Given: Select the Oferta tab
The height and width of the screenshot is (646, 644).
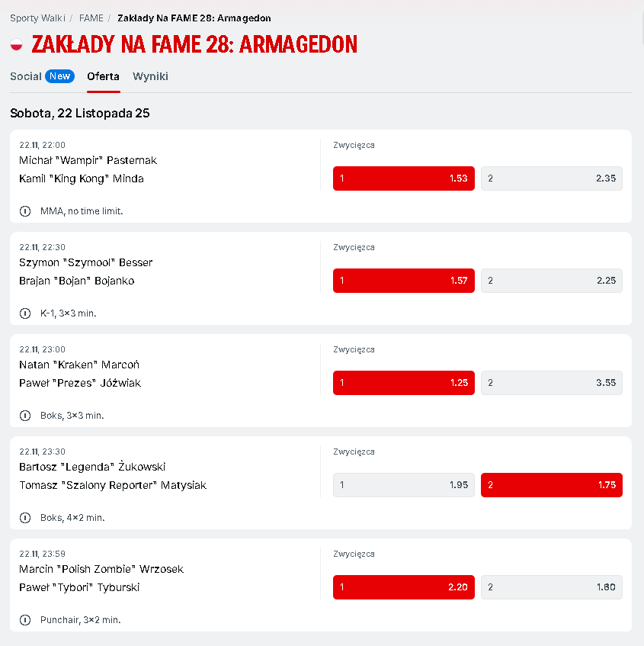Looking at the screenshot, I should click(103, 76).
